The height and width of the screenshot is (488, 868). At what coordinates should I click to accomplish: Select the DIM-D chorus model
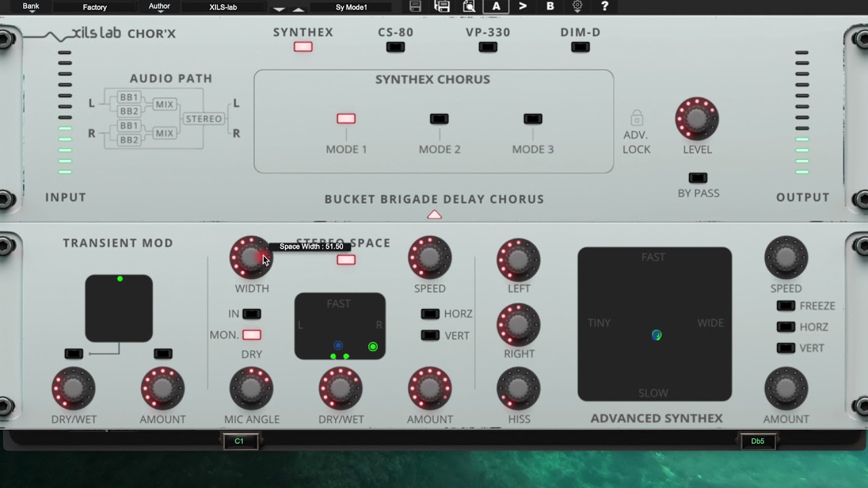580,47
